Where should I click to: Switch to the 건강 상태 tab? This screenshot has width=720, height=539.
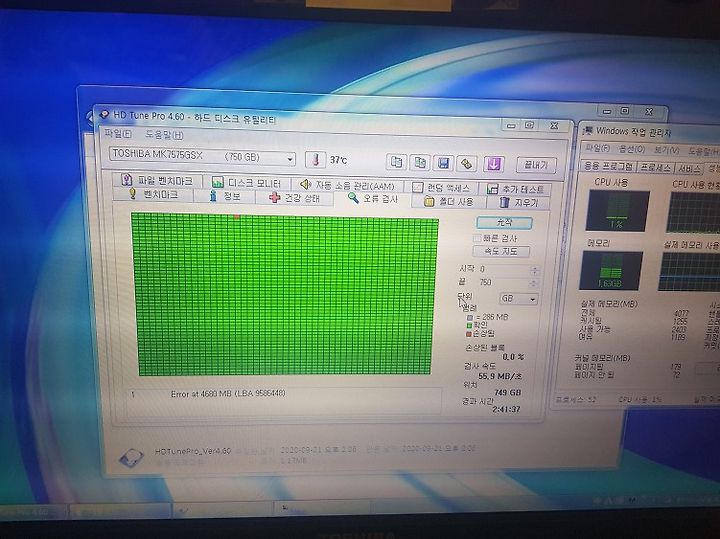coord(294,197)
